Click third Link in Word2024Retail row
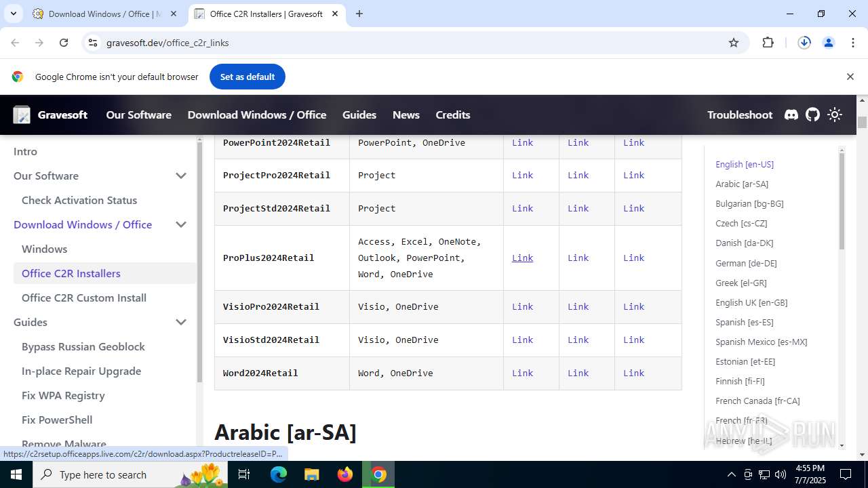Screen dimensions: 868x488 pos(633,373)
